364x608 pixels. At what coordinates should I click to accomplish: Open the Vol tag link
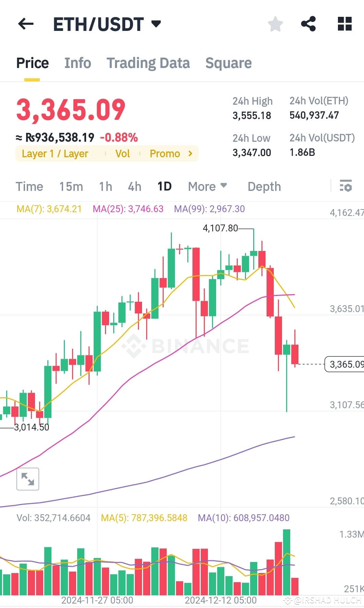click(122, 153)
